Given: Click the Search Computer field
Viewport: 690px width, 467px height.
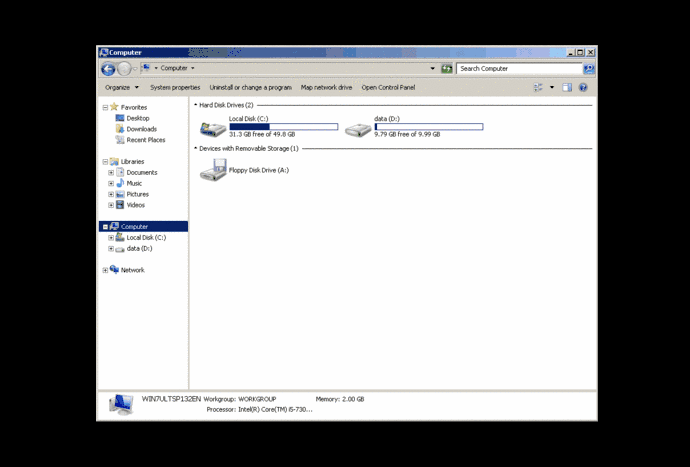Looking at the screenshot, I should [520, 68].
